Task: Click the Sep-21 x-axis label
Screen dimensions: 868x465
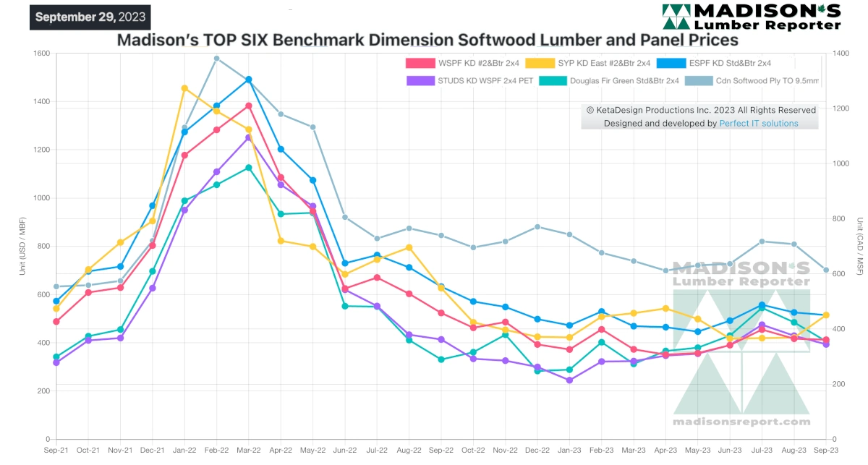Action: [x=56, y=449]
